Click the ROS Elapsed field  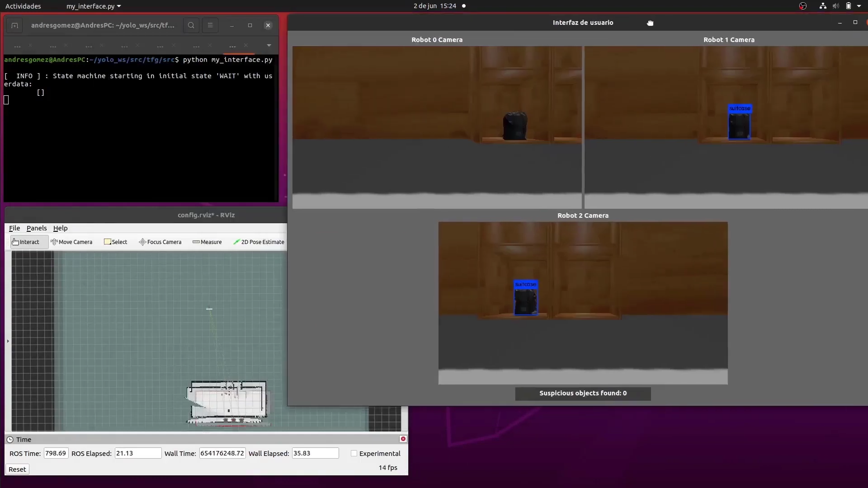click(x=138, y=453)
